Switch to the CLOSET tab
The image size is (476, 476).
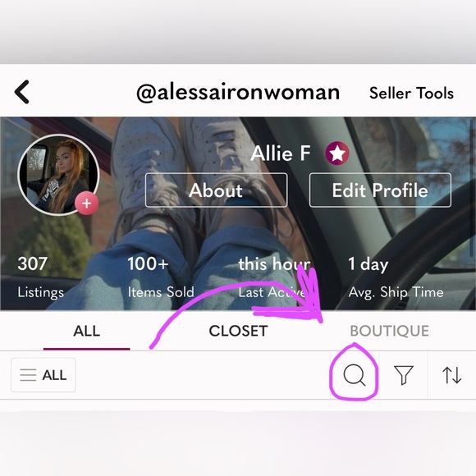click(x=238, y=331)
